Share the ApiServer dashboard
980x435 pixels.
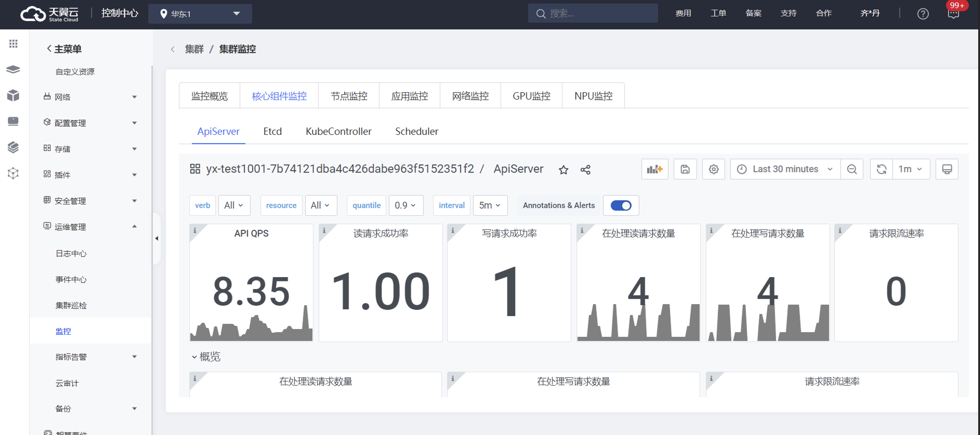tap(585, 170)
